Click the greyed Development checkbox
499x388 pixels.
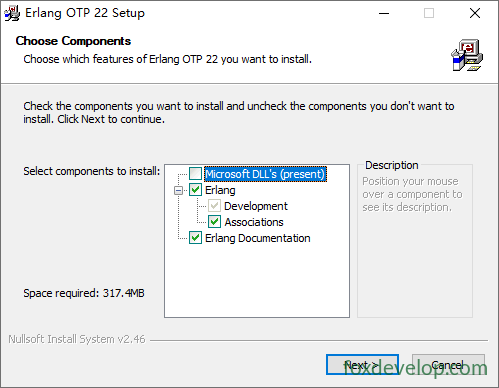tap(214, 206)
